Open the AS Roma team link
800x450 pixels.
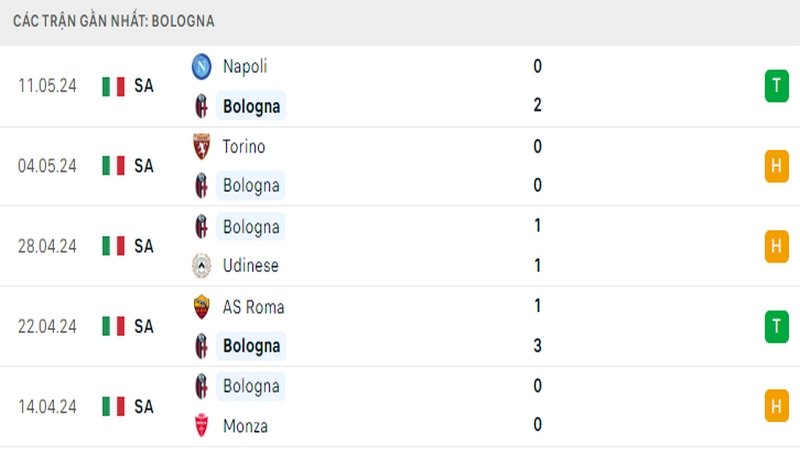[x=253, y=307]
